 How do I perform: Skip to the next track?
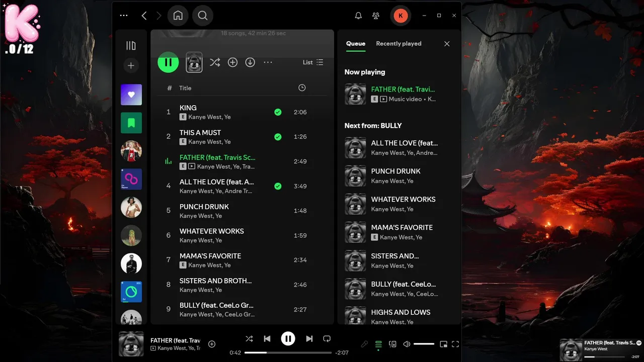309,339
